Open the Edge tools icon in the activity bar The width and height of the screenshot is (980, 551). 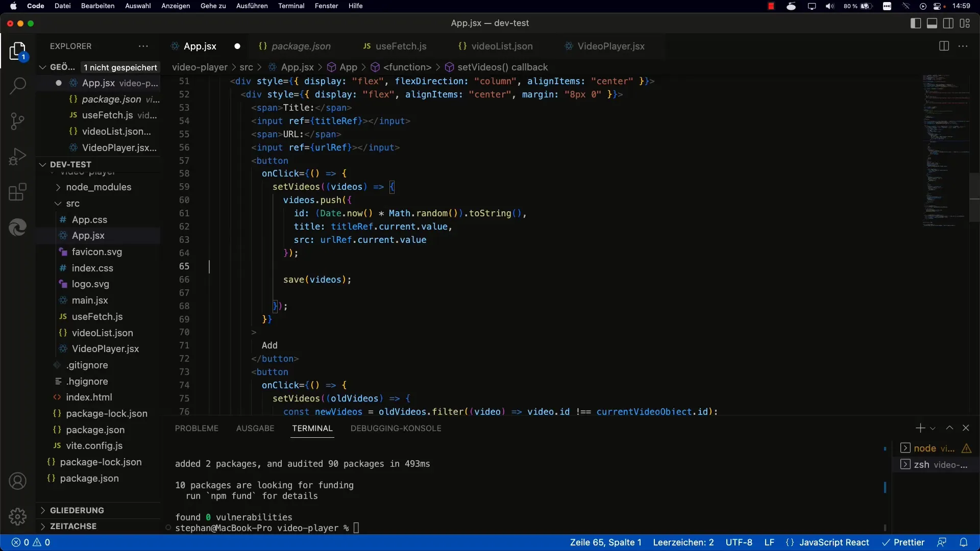pyautogui.click(x=17, y=228)
